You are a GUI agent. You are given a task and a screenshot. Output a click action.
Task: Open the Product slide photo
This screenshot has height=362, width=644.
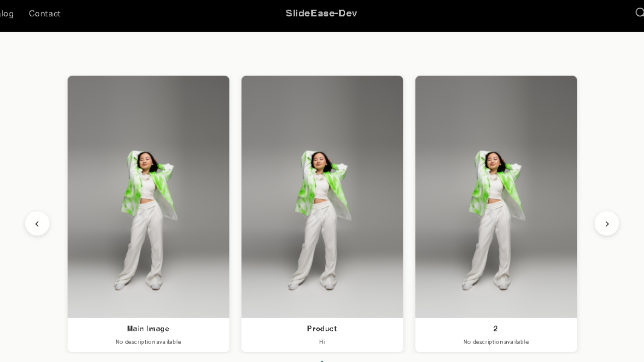322,197
